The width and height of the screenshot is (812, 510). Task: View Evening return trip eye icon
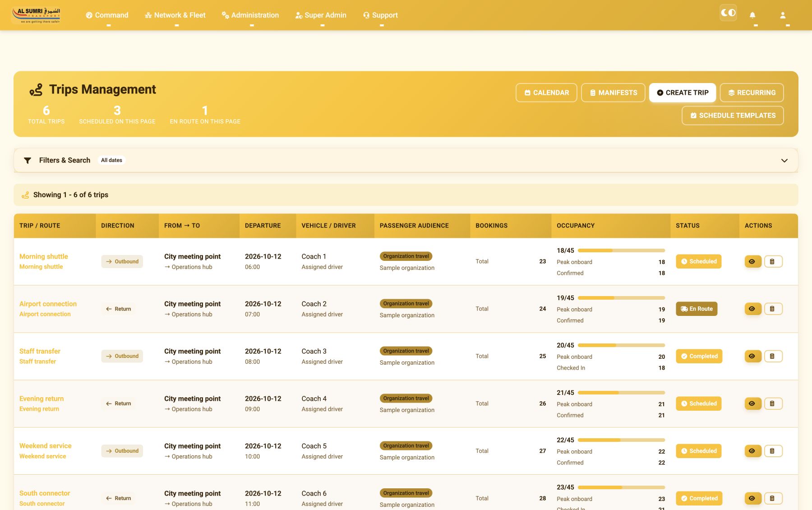pyautogui.click(x=753, y=403)
